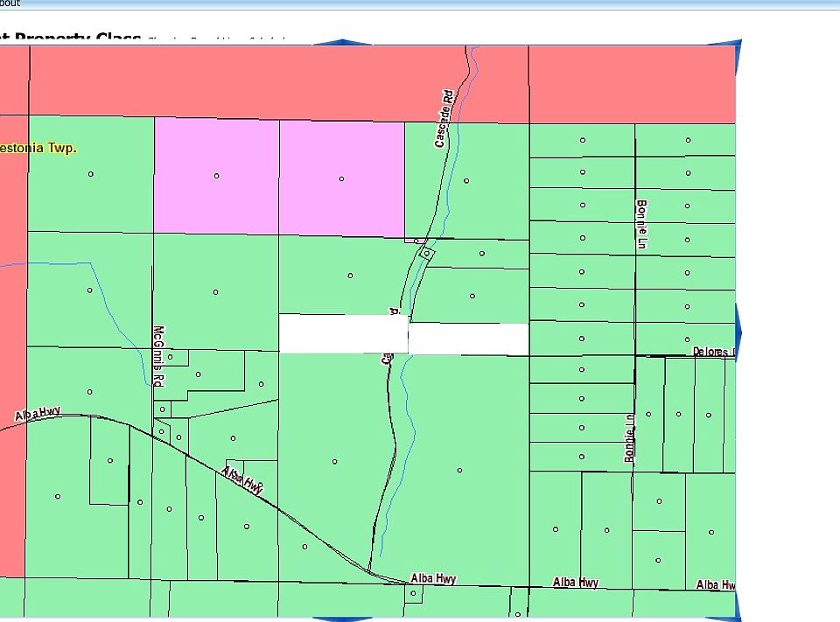The image size is (840, 622).
Task: Click the upper Bonnie Ln road label
Action: click(x=641, y=224)
